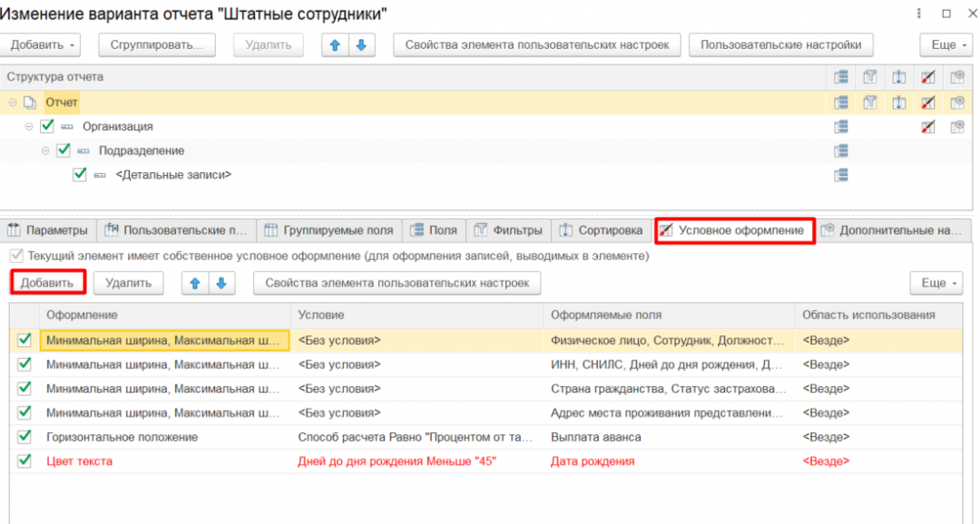Click the Fields icon in the Организация row

click(841, 127)
